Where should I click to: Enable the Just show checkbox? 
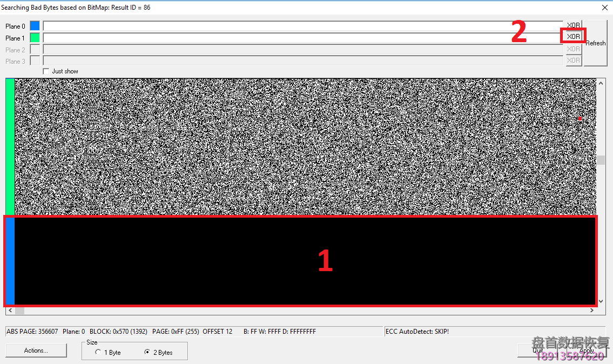coord(46,71)
